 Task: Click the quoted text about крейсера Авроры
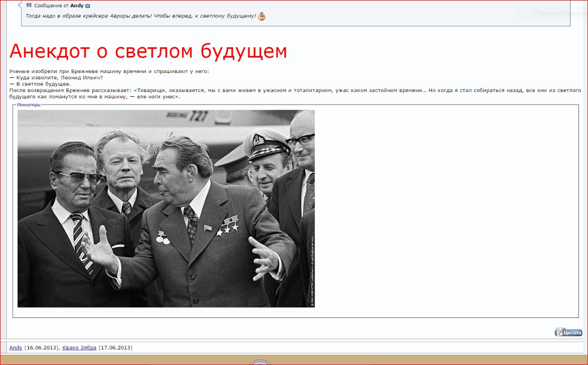[141, 16]
